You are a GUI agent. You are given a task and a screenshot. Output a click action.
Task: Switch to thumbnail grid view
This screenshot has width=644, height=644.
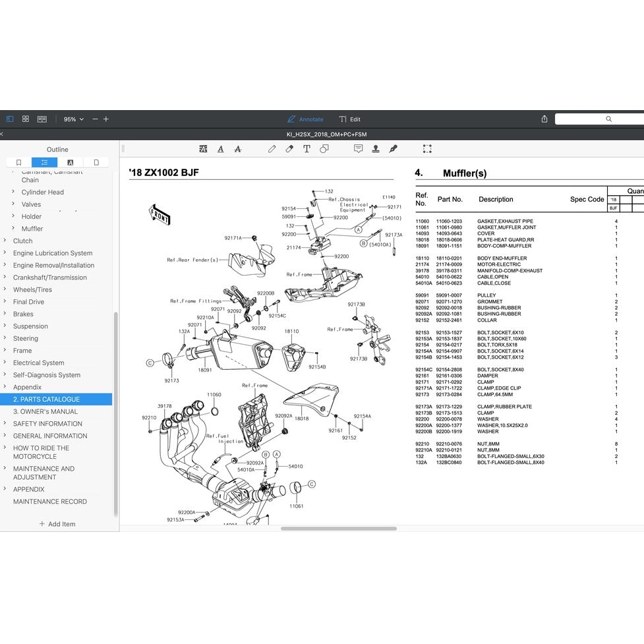(x=25, y=119)
